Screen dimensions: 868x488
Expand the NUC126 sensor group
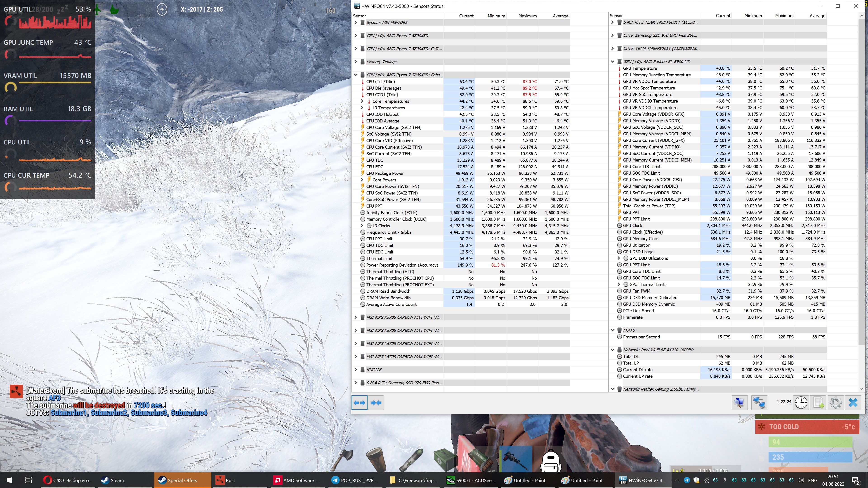(356, 369)
